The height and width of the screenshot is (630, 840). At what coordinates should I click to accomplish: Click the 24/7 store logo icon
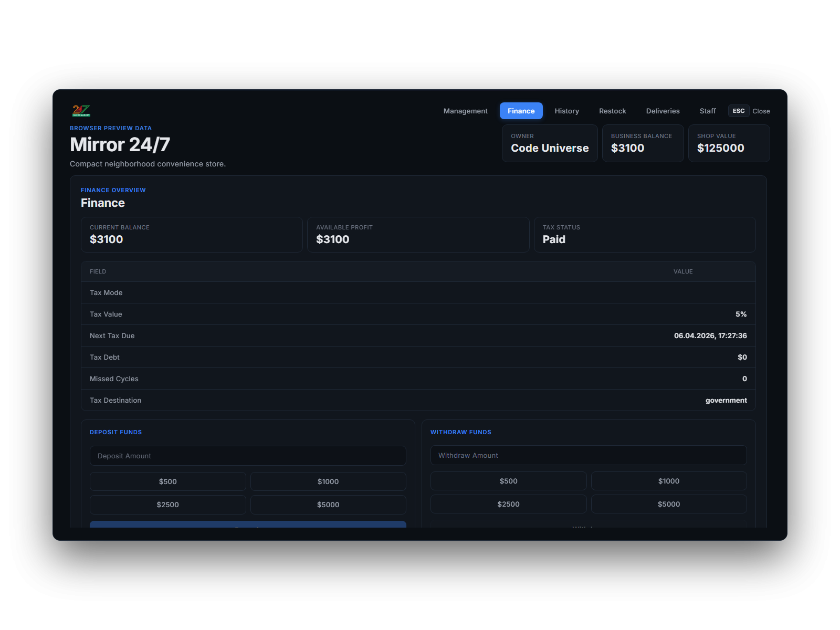[81, 111]
